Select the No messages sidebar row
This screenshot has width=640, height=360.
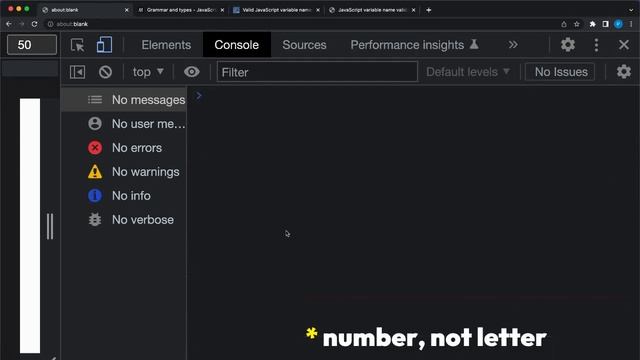tap(124, 100)
